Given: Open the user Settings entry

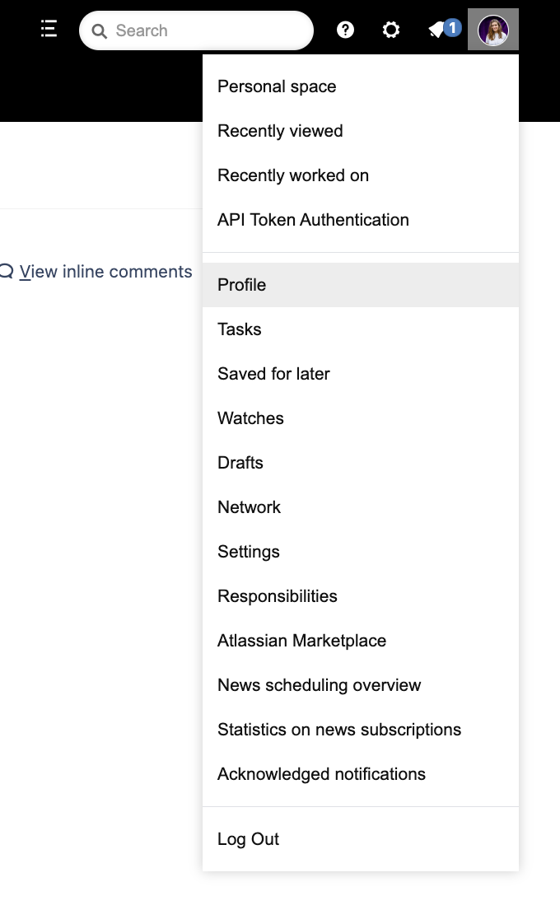Looking at the screenshot, I should pyautogui.click(x=361, y=552).
